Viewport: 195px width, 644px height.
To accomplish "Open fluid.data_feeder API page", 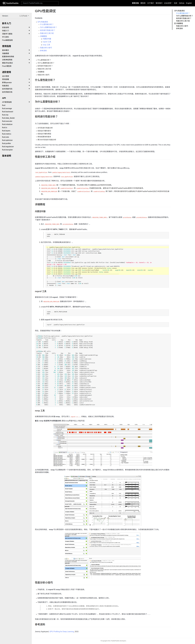I will click(8, 118).
